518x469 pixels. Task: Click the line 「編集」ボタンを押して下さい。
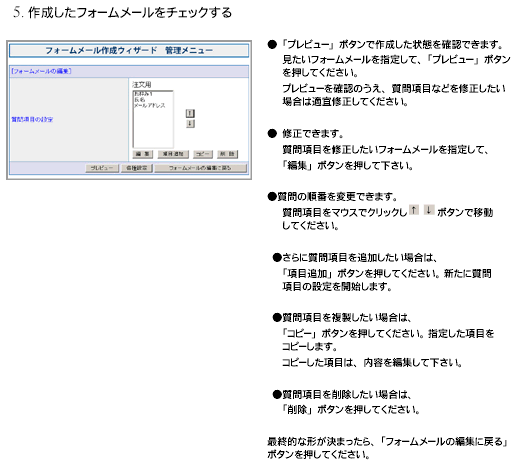[x=348, y=165]
